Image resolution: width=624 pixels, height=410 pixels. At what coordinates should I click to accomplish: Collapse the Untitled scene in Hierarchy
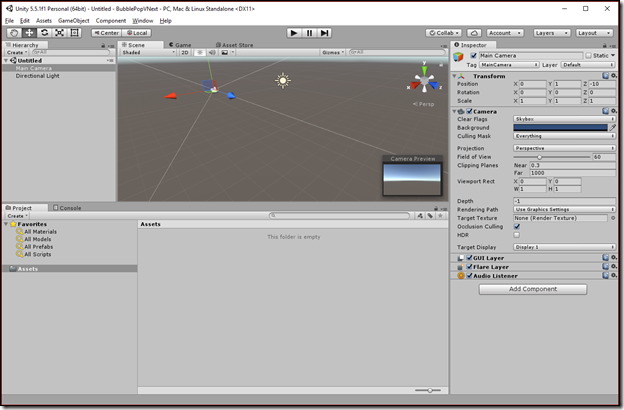tap(6, 61)
